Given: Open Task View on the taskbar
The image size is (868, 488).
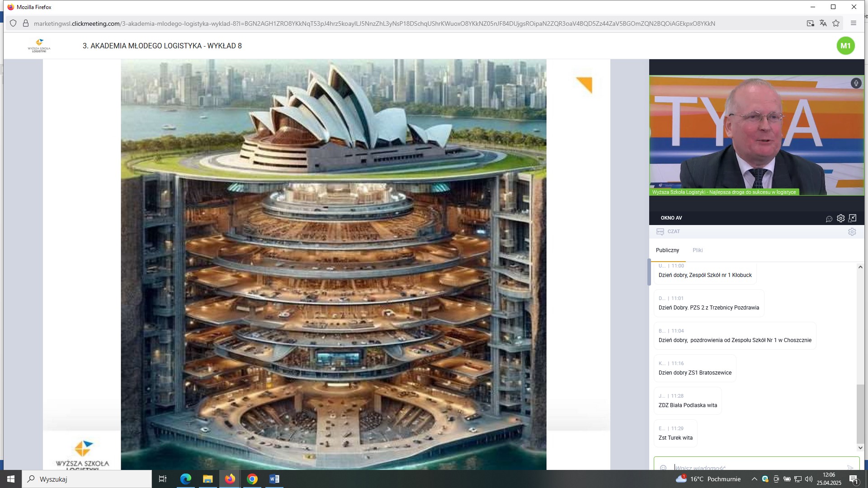Looking at the screenshot, I should point(163,479).
